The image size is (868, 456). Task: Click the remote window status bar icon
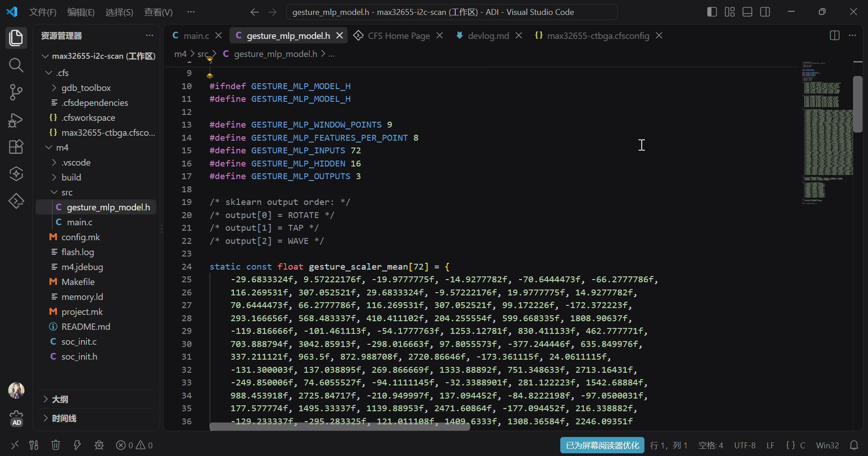point(14,445)
